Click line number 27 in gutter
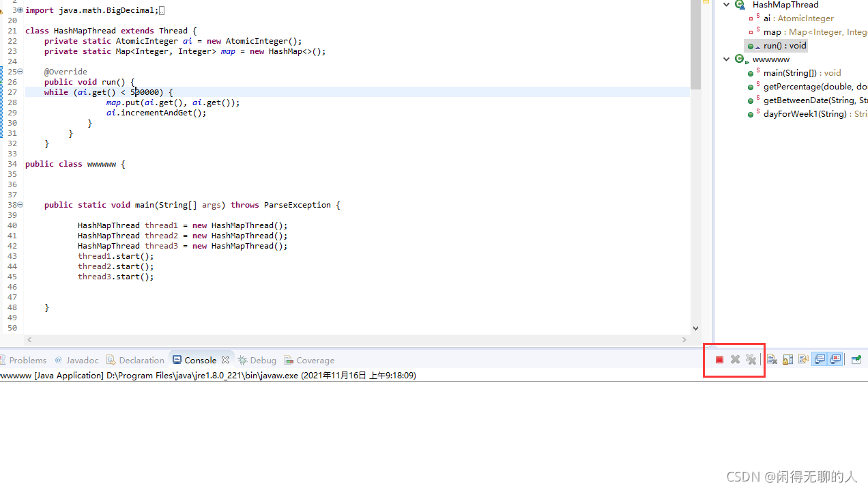 [x=12, y=92]
